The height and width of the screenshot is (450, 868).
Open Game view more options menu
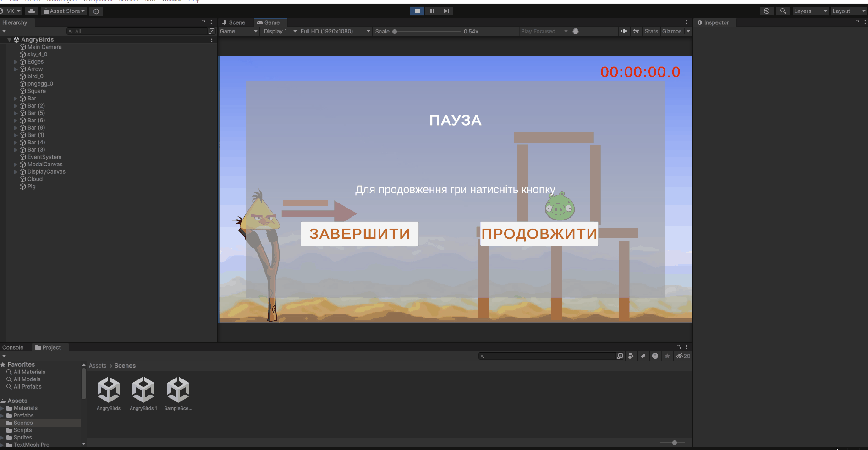(687, 22)
